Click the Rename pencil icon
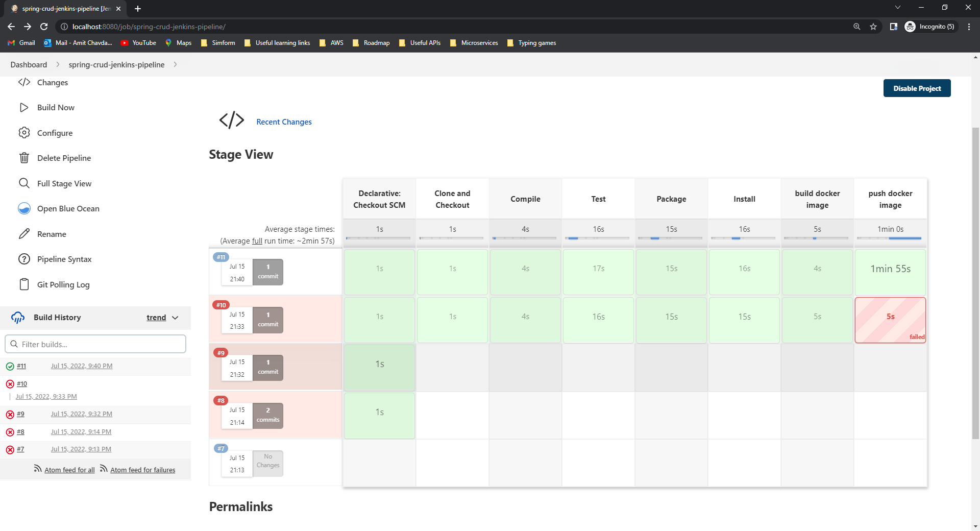 (24, 234)
